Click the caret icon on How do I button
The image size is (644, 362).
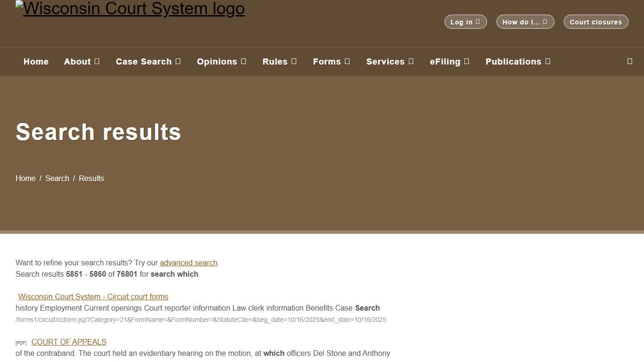tap(545, 22)
